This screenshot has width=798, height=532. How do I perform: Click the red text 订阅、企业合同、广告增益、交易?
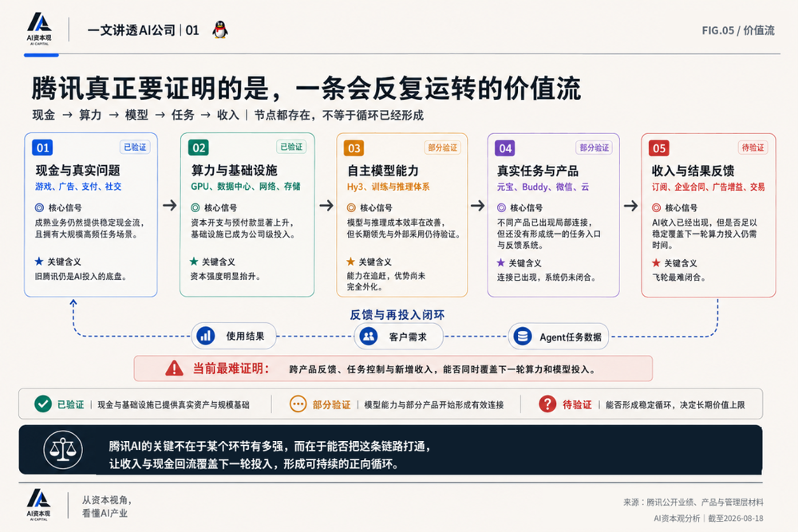[x=708, y=187]
